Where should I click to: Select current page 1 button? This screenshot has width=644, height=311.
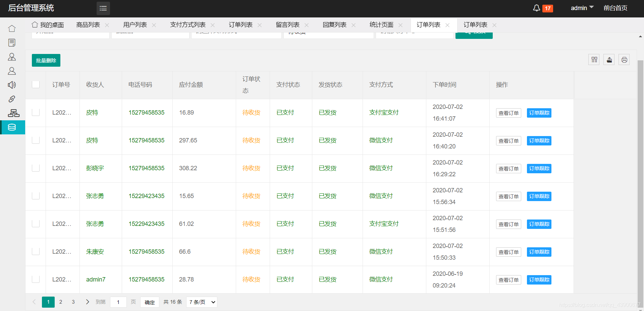tap(48, 302)
